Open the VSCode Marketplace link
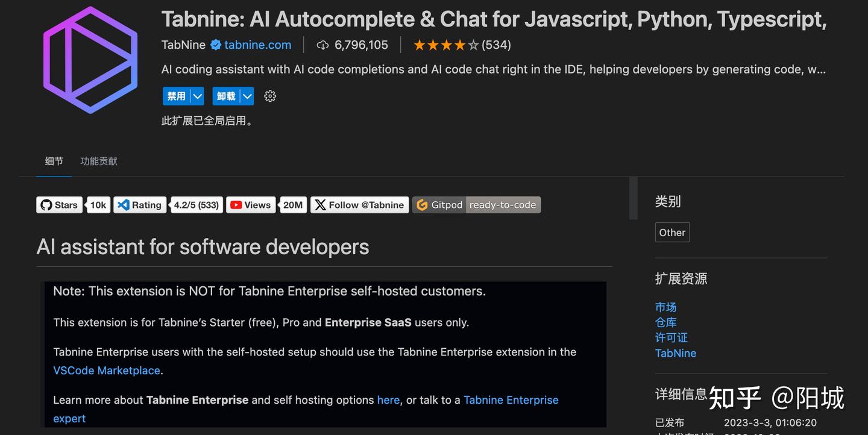 (107, 371)
